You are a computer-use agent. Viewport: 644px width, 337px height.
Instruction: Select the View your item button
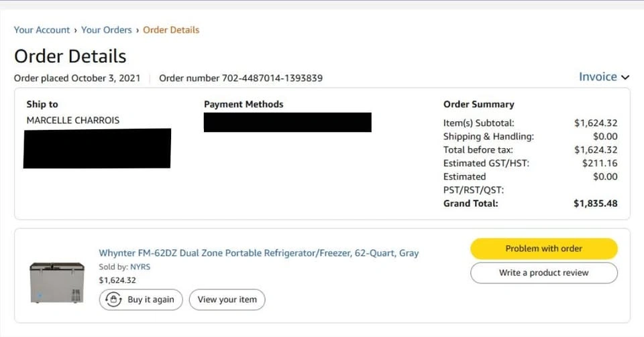coord(227,299)
